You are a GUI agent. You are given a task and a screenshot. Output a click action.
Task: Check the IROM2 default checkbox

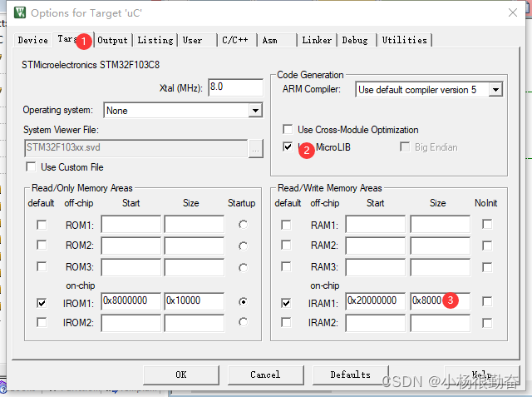pyautogui.click(x=42, y=322)
